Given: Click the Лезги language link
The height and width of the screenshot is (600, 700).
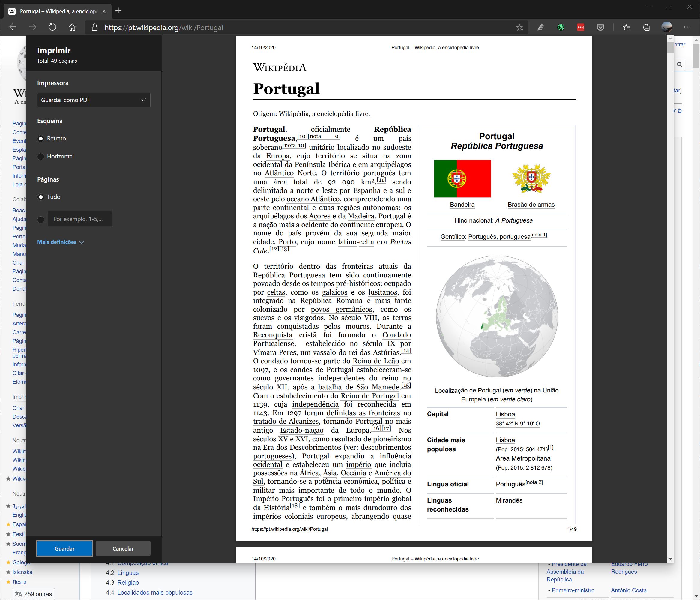Looking at the screenshot, I should (x=19, y=582).
